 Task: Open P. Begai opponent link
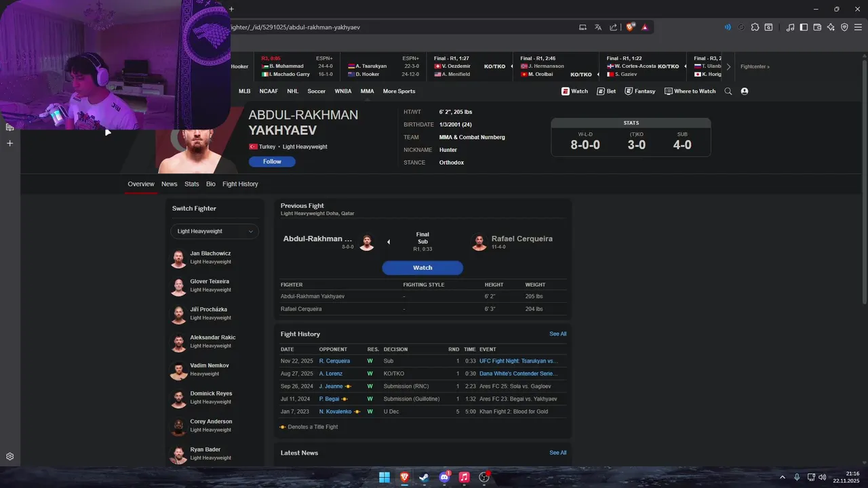point(329,399)
